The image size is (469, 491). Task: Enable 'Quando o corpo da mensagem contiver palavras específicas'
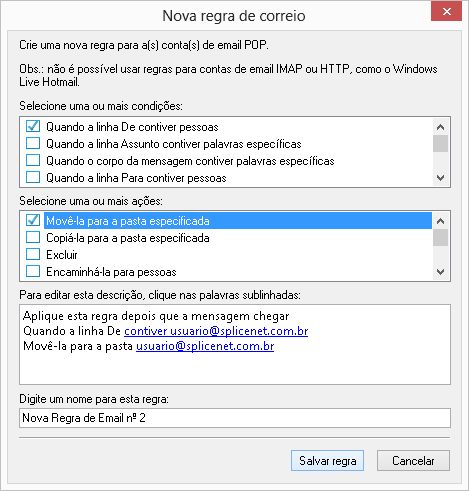tap(33, 161)
